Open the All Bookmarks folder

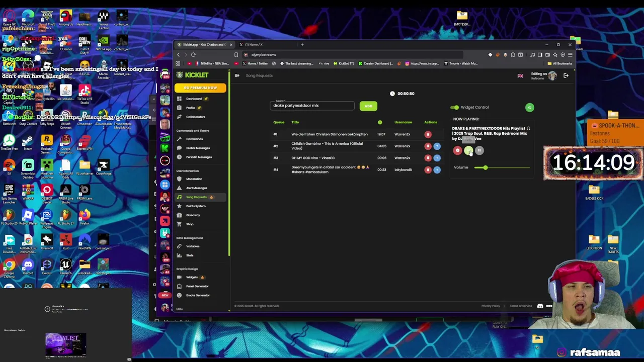[560, 63]
